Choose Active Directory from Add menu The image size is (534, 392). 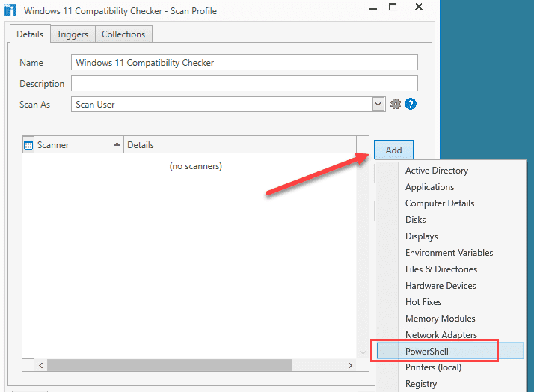[450, 171]
